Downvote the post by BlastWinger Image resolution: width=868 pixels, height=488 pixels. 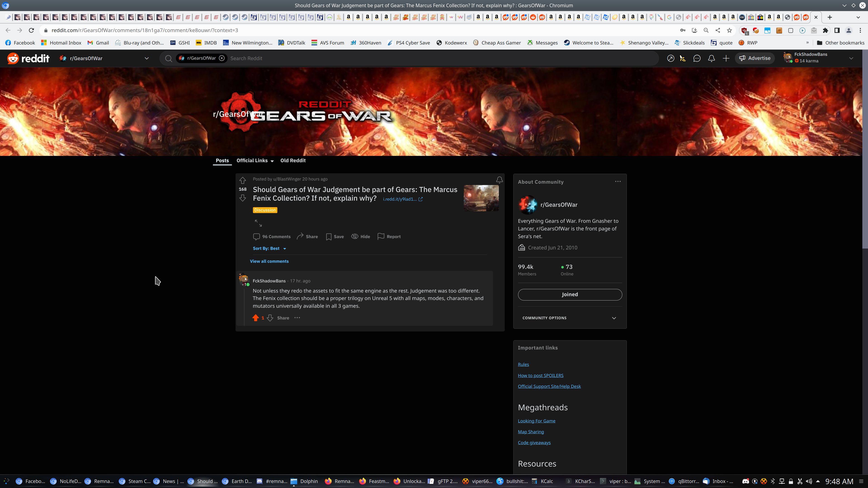[x=242, y=198]
